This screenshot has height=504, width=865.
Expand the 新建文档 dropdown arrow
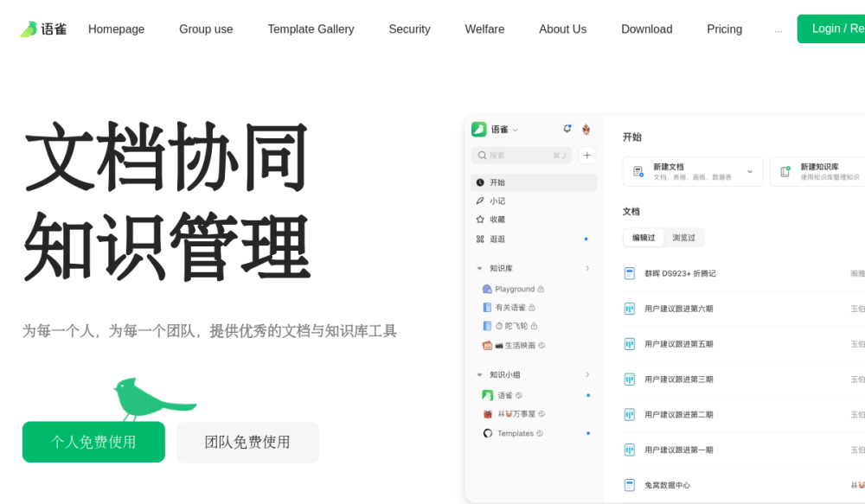(750, 171)
